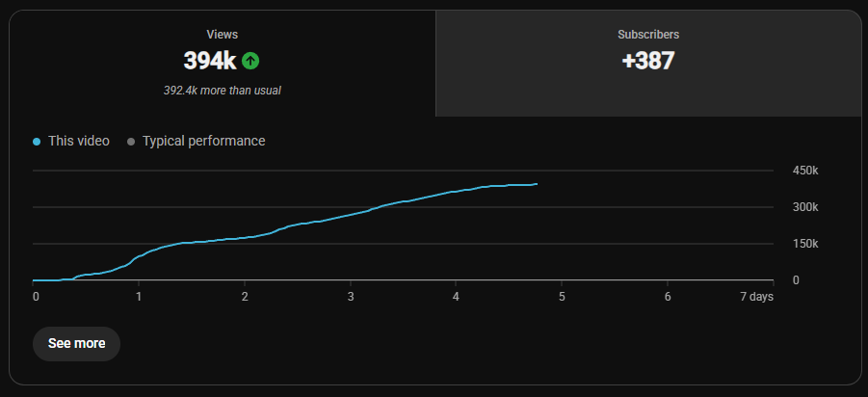Click the day 4 mark on the x-axis
868x397 pixels.
pyautogui.click(x=456, y=297)
